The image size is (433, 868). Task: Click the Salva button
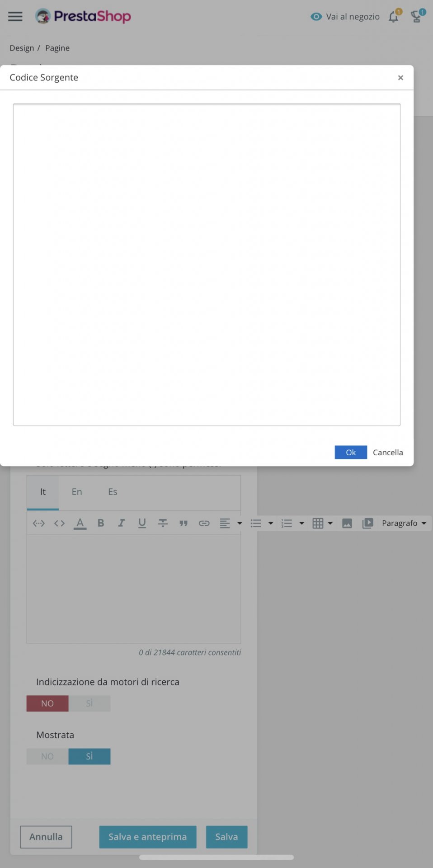227,837
